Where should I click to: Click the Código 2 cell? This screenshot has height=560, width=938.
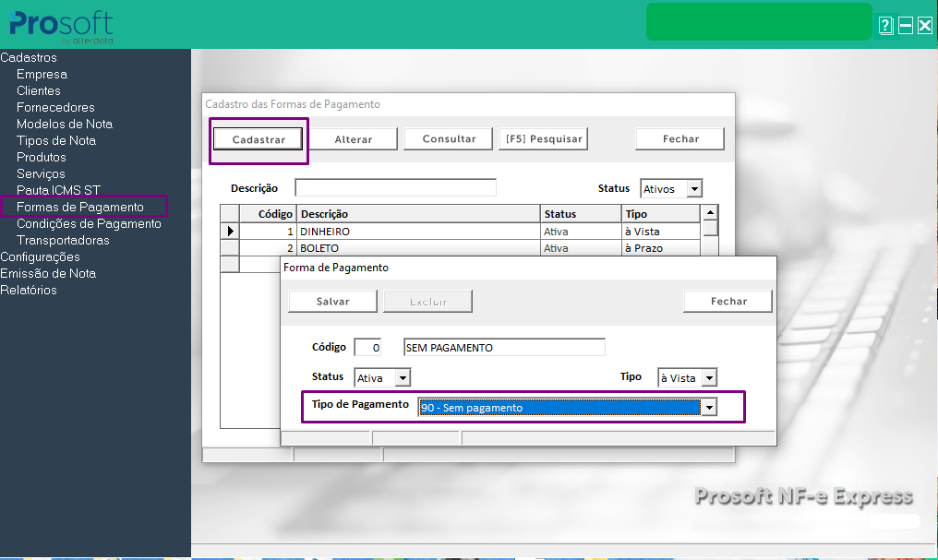point(268,248)
